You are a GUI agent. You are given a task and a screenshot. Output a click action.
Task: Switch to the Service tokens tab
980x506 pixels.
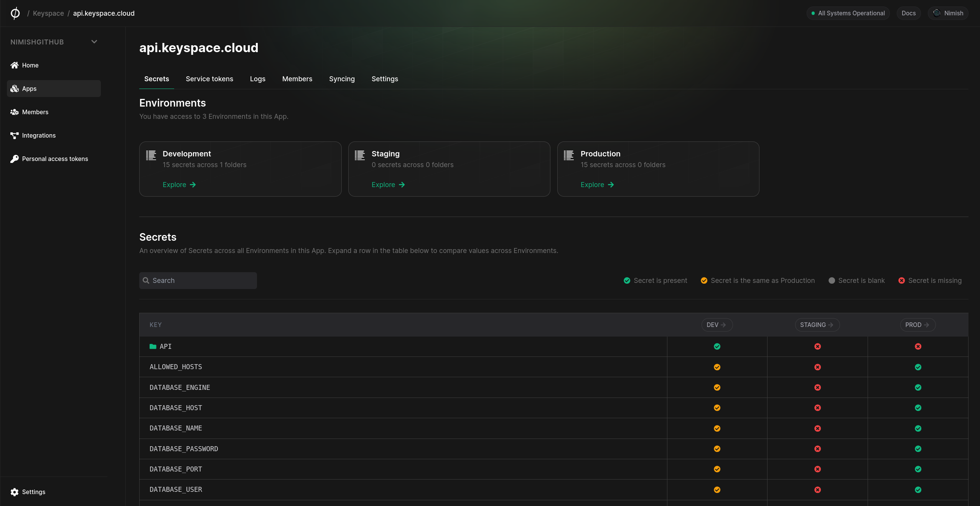tap(209, 79)
